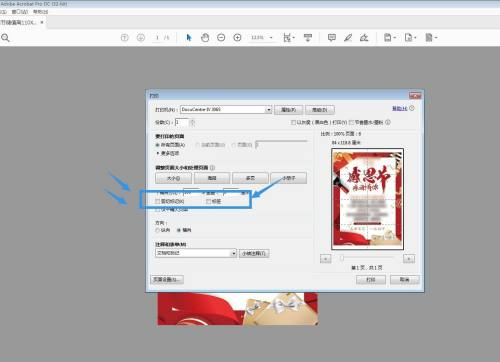Click the scrolling mode toolbar icon
The width and height of the screenshot is (500, 362).
tap(308, 38)
